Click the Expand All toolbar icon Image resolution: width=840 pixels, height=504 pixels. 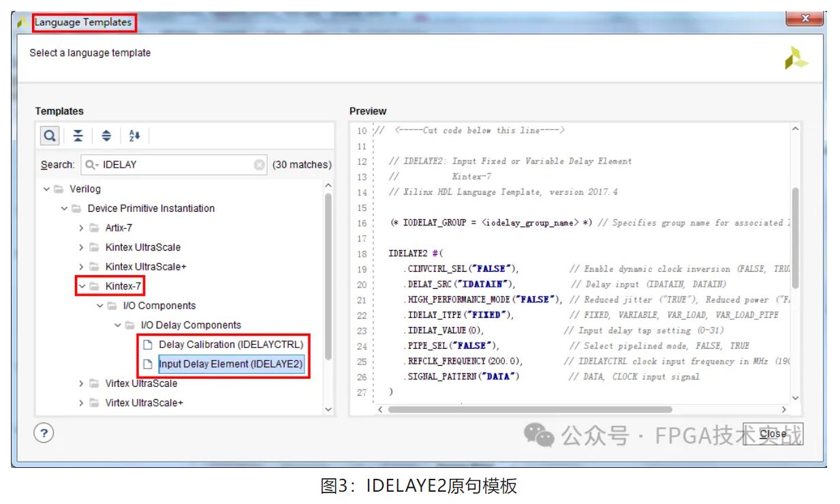[x=106, y=136]
